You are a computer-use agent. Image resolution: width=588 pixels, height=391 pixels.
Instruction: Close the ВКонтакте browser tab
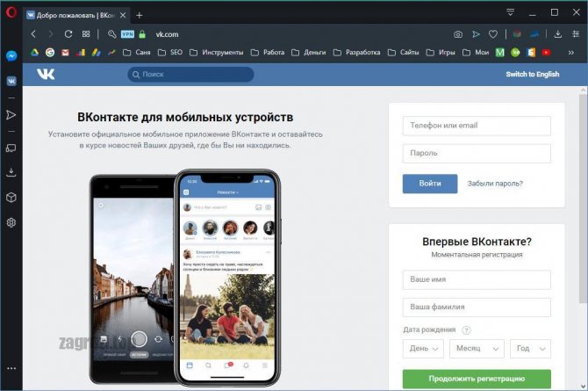[123, 16]
